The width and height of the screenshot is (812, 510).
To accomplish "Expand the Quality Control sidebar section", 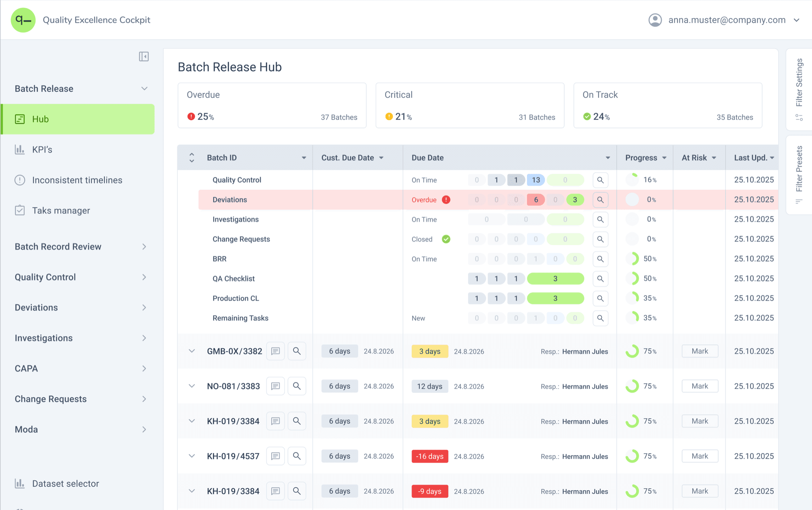I will [144, 277].
